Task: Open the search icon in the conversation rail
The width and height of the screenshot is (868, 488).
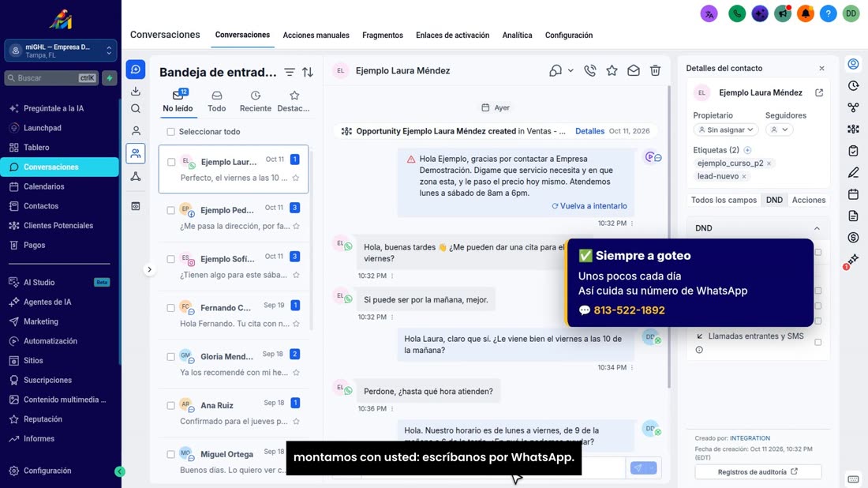Action: 136,109
